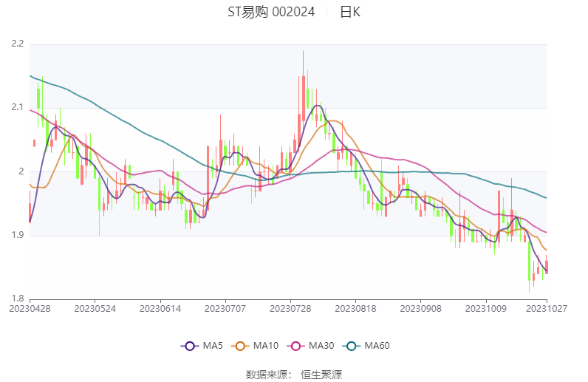The image size is (588, 382).
Task: Toggle the MA60 legend series
Action: pos(366,346)
